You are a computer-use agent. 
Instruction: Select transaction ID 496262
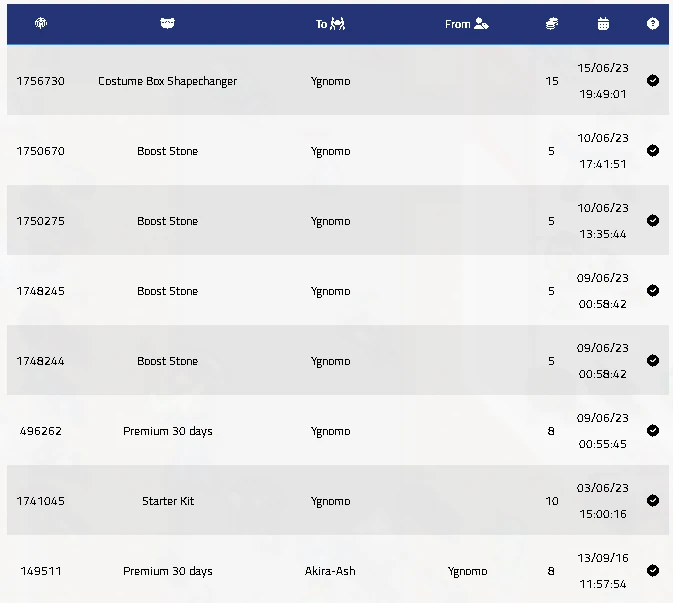(41, 431)
